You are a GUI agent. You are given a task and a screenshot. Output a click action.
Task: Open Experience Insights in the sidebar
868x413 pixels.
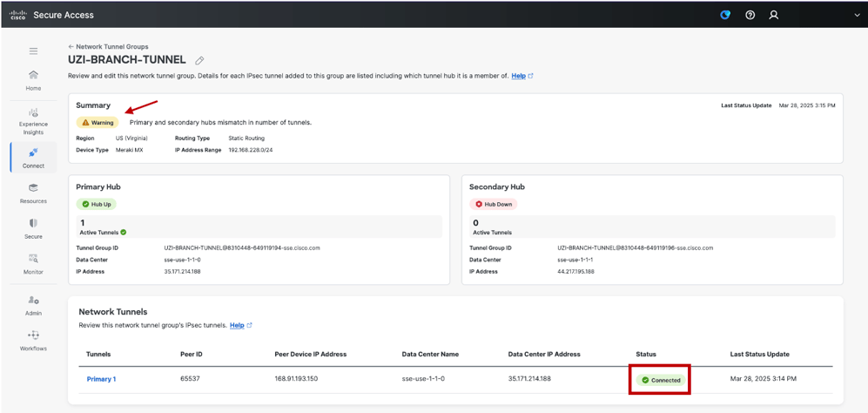click(x=33, y=121)
